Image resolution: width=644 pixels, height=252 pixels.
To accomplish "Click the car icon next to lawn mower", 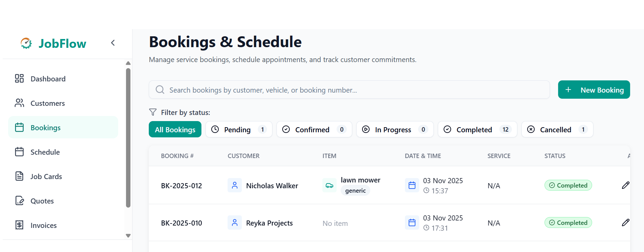I will pos(329,185).
